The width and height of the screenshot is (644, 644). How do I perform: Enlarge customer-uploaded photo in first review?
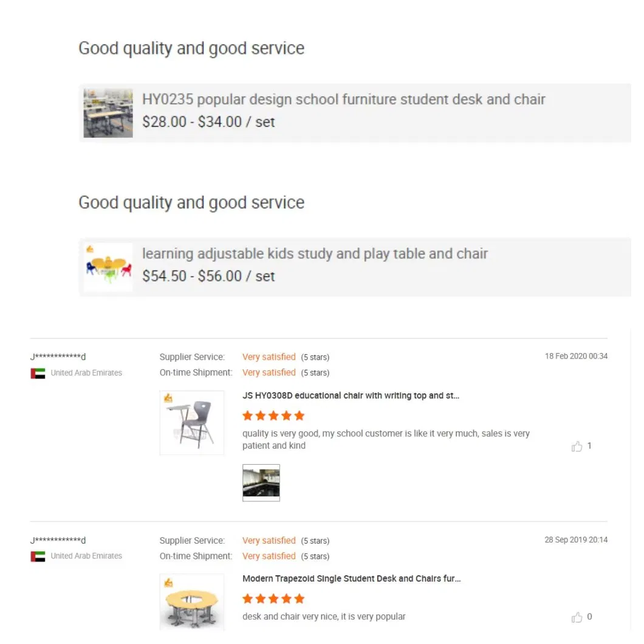coord(261,483)
